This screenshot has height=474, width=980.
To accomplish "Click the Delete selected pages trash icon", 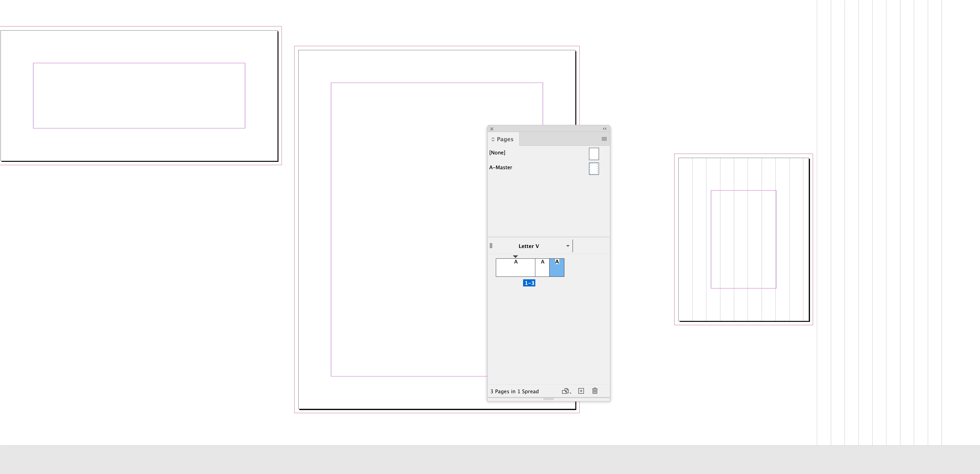I will [595, 391].
